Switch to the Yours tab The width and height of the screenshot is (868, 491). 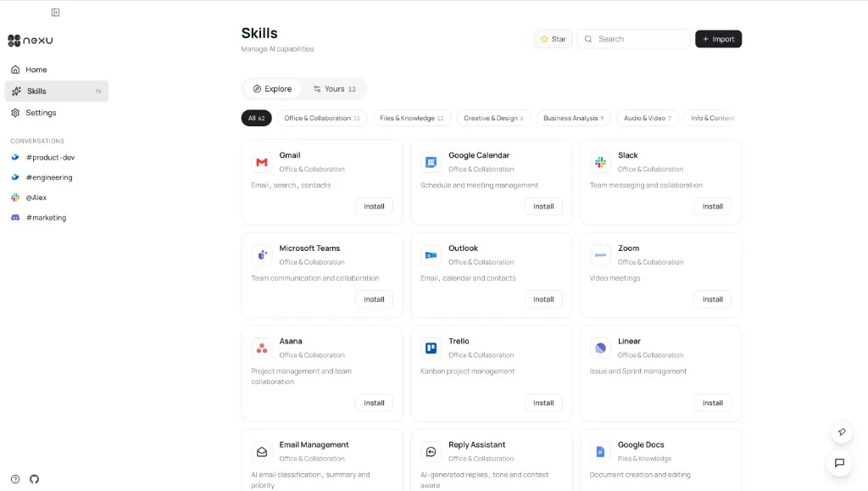[x=334, y=88]
